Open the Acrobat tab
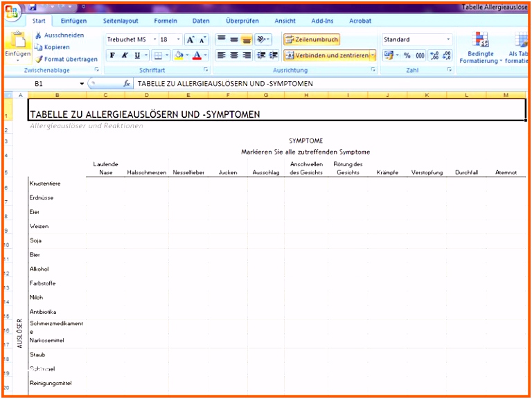532x399 pixels. click(x=360, y=21)
